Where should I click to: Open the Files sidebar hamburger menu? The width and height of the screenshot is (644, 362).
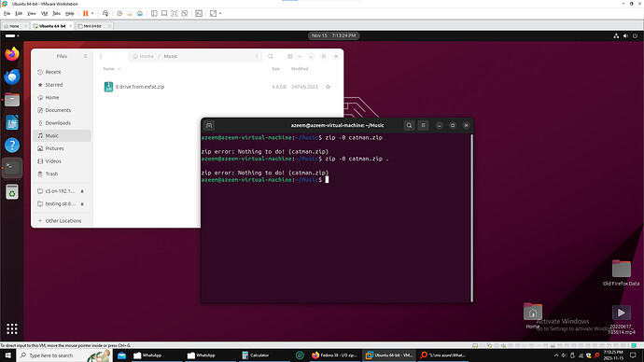[x=86, y=56]
